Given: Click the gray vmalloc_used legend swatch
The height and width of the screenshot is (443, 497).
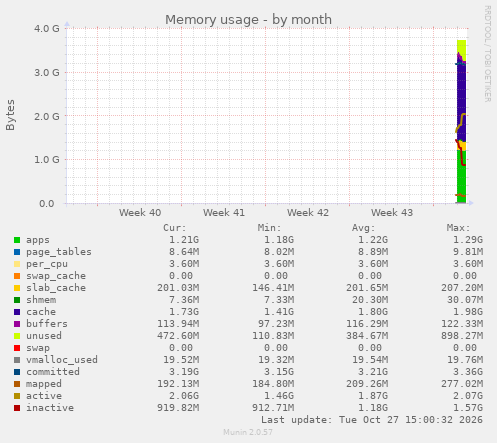Looking at the screenshot, I should coord(17,360).
